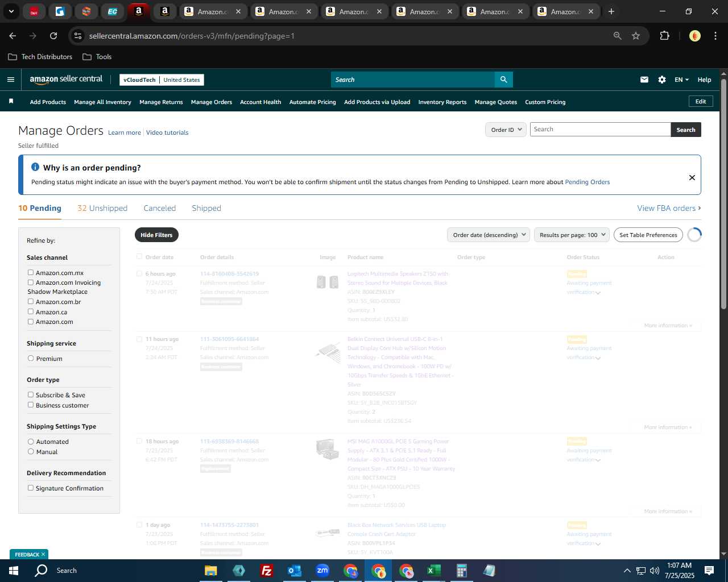Select Manual shipping settings type

tap(31, 452)
